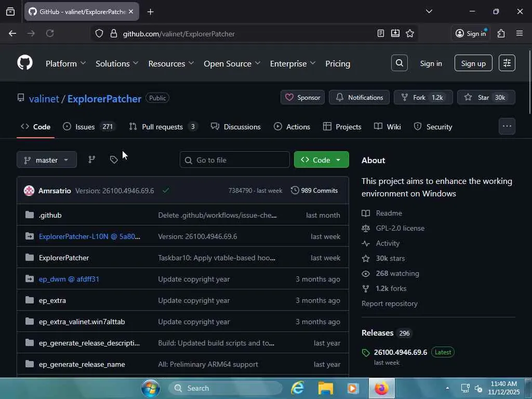This screenshot has height=399, width=532.
Task: Expand the Resources navigation menu
Action: (x=171, y=63)
